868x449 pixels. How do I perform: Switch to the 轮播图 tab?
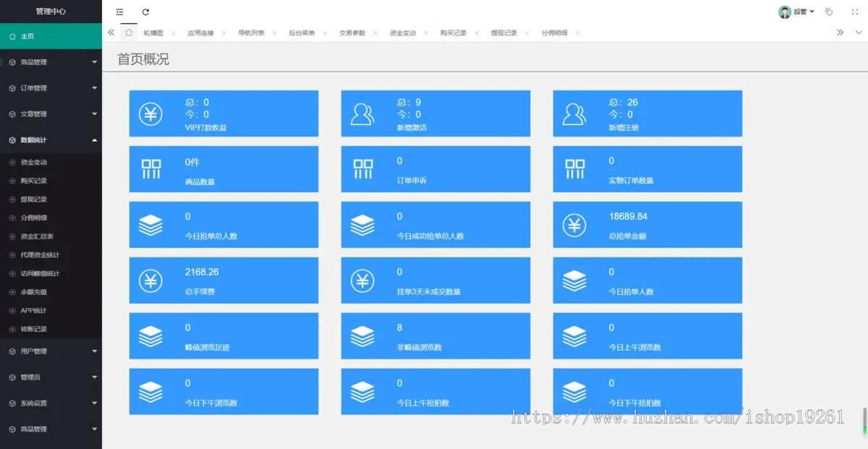click(153, 33)
